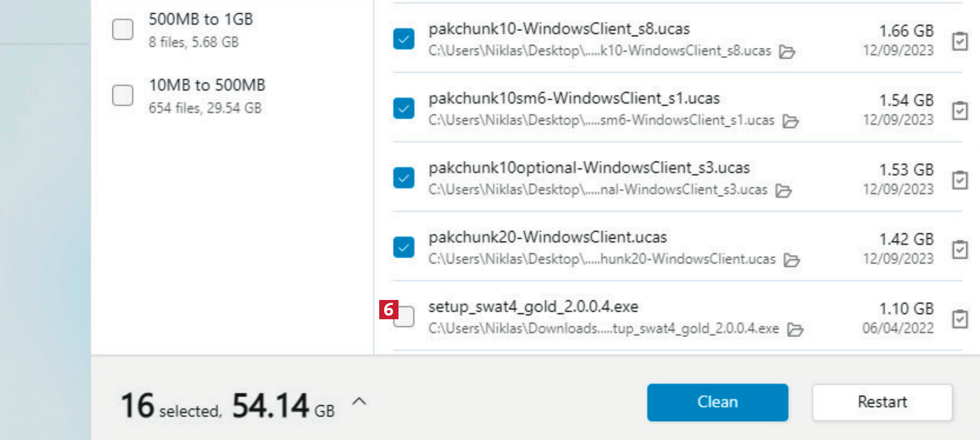Click clipboard icon for setup_swat4_gold_2.0.0.4.exe
980x440 pixels.
[960, 319]
